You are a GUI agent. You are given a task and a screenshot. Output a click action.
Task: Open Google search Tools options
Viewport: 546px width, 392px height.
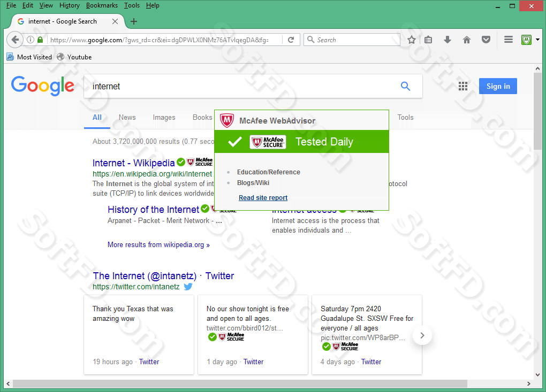coord(405,118)
